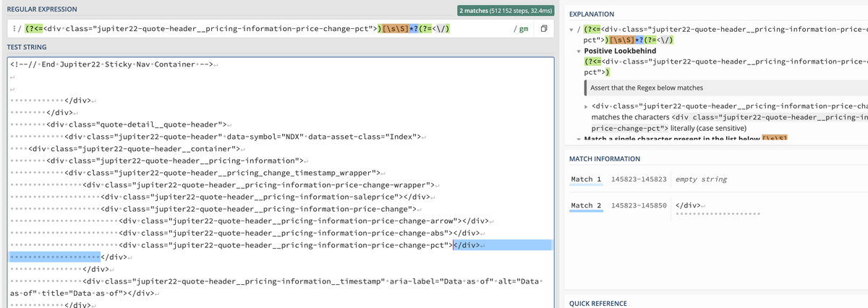Click the Match 1 empty string value
This screenshot has height=308, width=868.
pyautogui.click(x=701, y=179)
